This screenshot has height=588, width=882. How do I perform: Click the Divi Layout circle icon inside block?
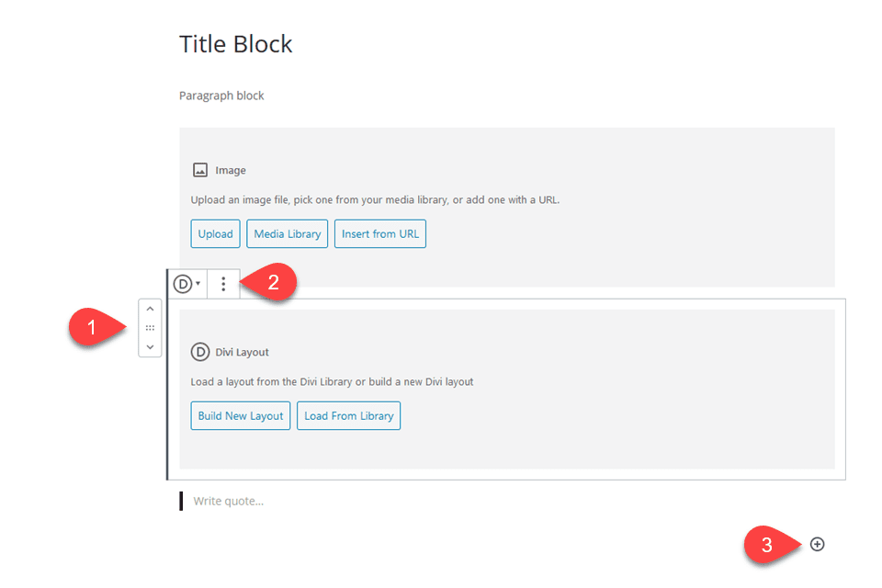pos(198,351)
